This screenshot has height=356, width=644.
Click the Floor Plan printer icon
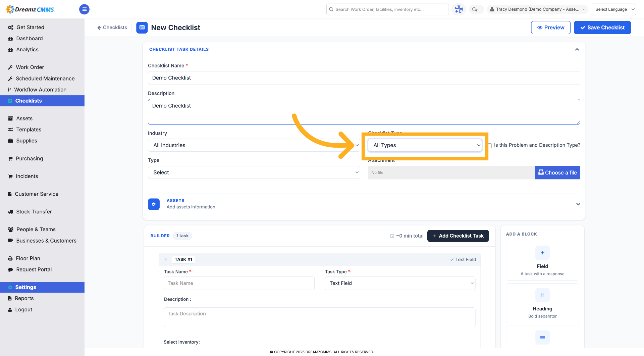tap(10, 258)
